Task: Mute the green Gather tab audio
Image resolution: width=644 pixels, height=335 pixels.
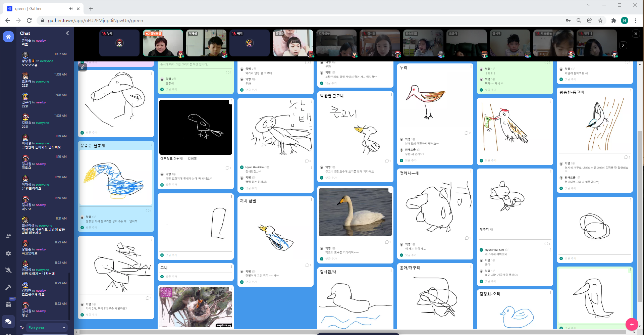Action: click(x=71, y=9)
